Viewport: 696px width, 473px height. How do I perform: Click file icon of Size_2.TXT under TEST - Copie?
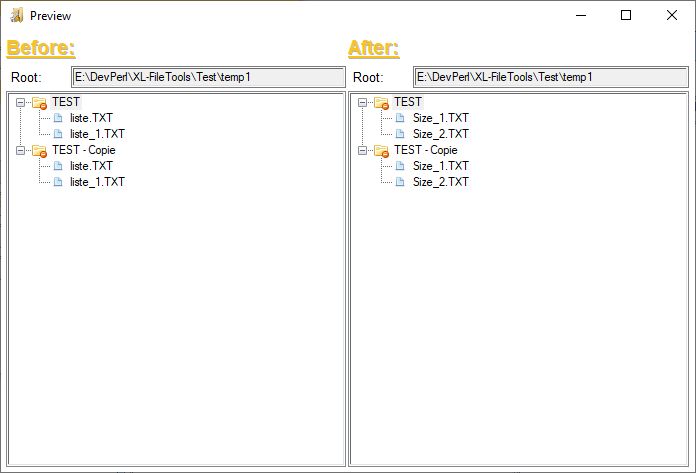pos(400,182)
